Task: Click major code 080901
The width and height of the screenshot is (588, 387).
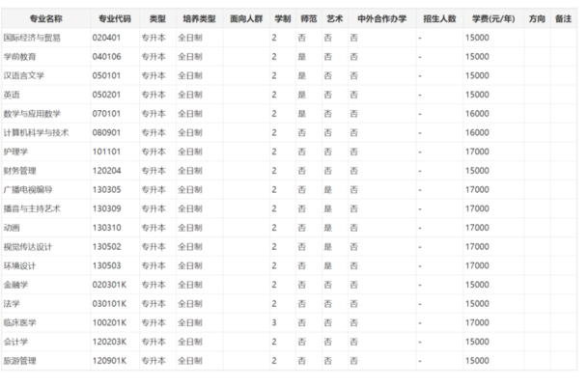Action: 106,133
